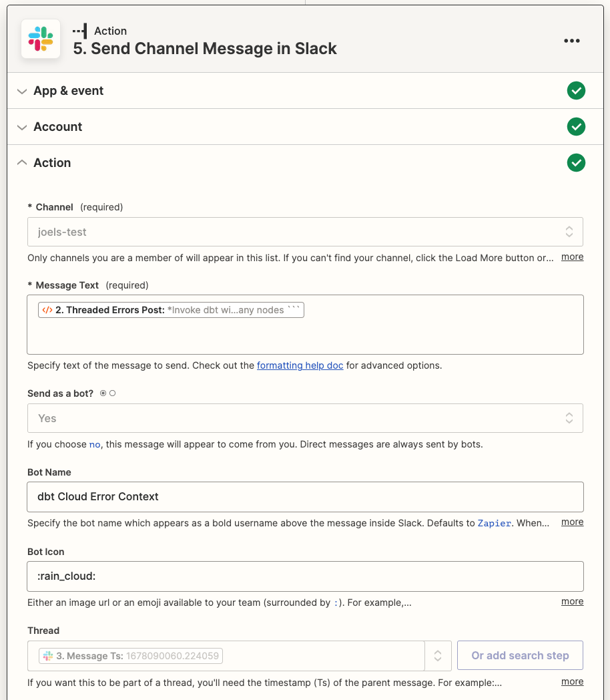Screen dimensions: 610x700
Task: Click inside the Bot Icon input field
Action: click(305, 576)
